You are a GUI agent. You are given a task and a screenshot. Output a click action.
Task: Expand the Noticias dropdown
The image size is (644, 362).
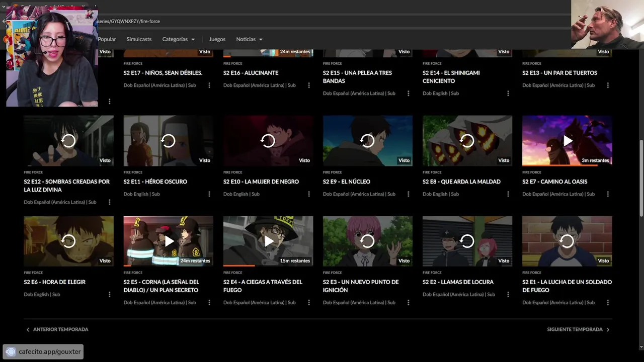click(249, 39)
